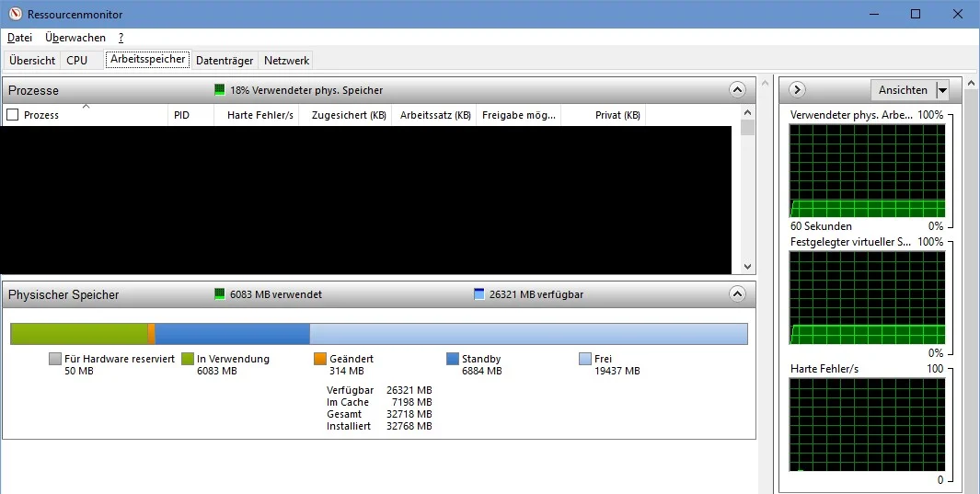Image resolution: width=980 pixels, height=494 pixels.
Task: Tick the select-all Prozess checkbox
Action: pyautogui.click(x=13, y=115)
